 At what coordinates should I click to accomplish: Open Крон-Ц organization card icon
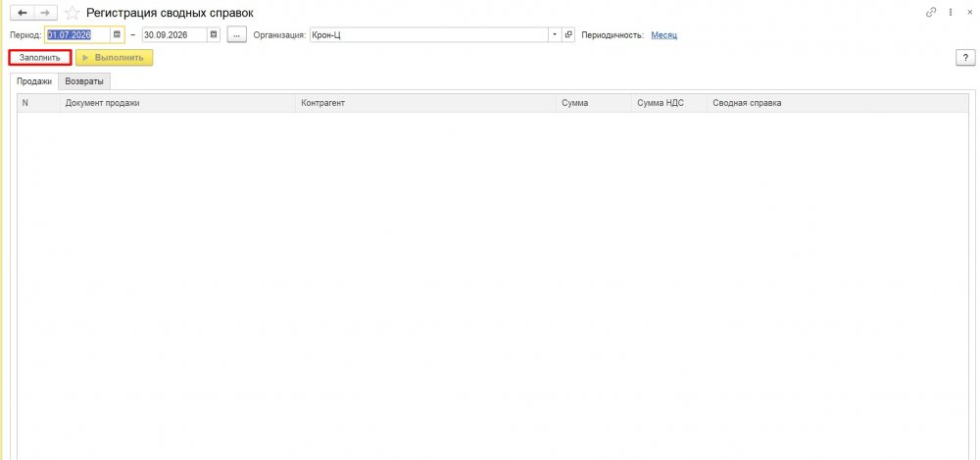pyautogui.click(x=568, y=35)
